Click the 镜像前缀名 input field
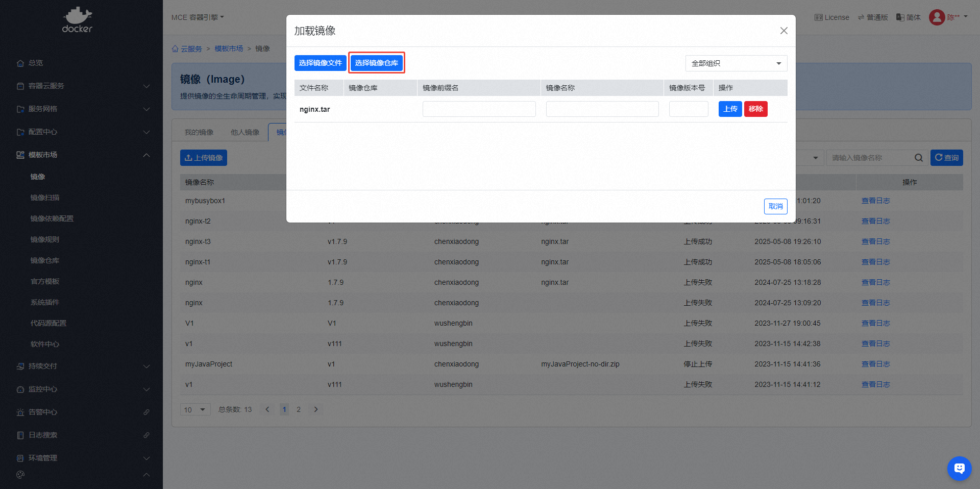Viewport: 980px width, 489px height. (x=479, y=109)
